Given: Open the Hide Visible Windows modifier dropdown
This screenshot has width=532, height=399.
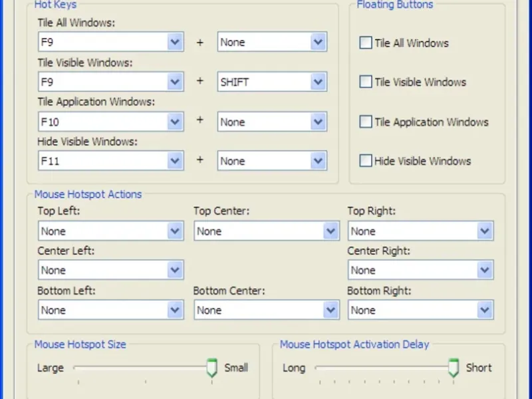Looking at the screenshot, I should [x=318, y=161].
